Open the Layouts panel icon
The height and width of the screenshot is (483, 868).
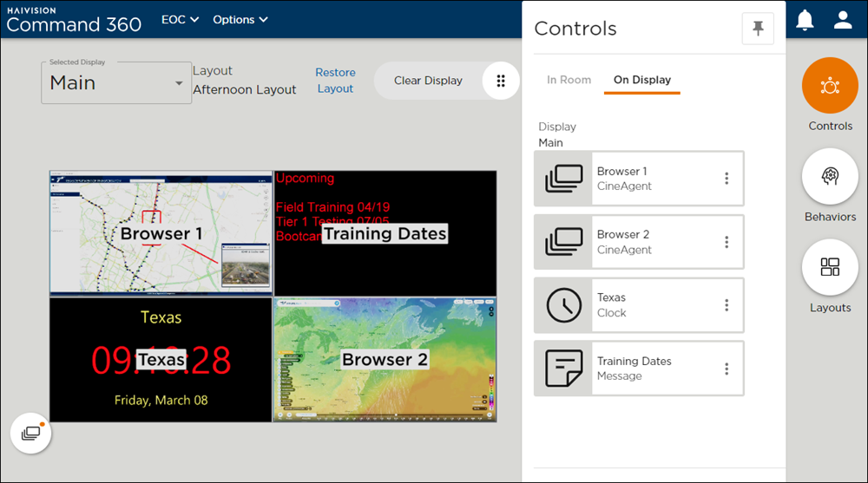point(830,267)
